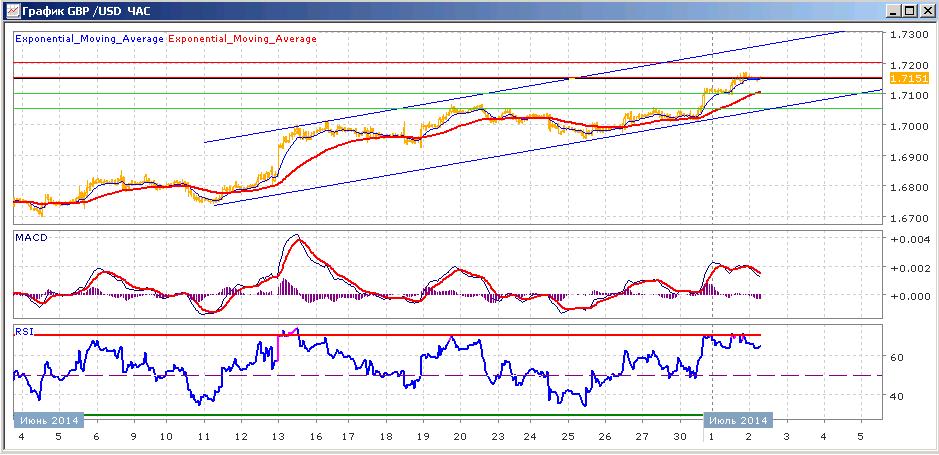Screen dimensions: 939x455
Task: Click the 1.6700 price axis label
Action: tap(909, 218)
